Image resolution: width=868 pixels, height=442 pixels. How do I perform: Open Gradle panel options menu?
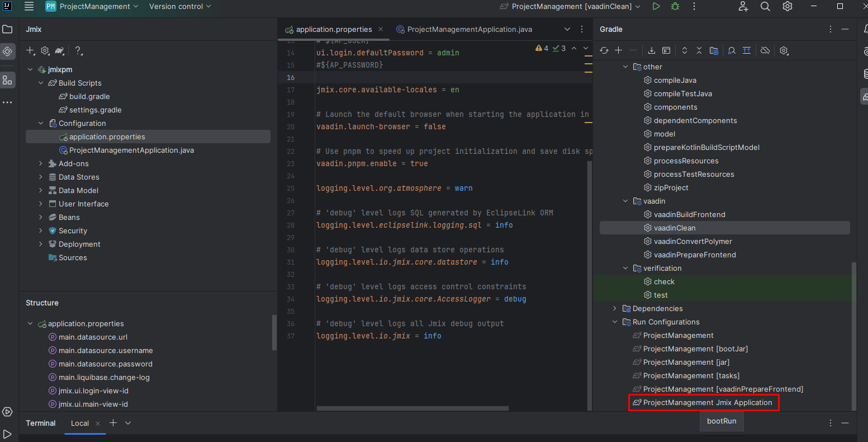coord(831,29)
